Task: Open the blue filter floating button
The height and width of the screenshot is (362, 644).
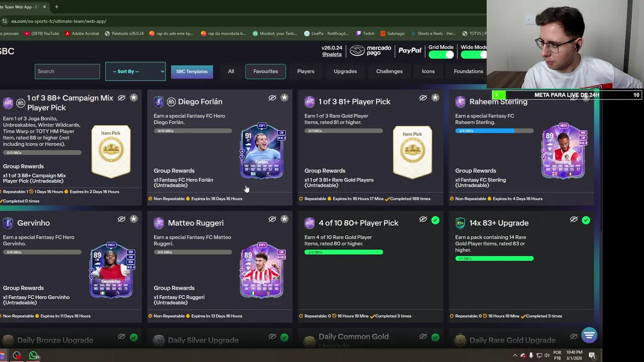Action: coord(589,335)
